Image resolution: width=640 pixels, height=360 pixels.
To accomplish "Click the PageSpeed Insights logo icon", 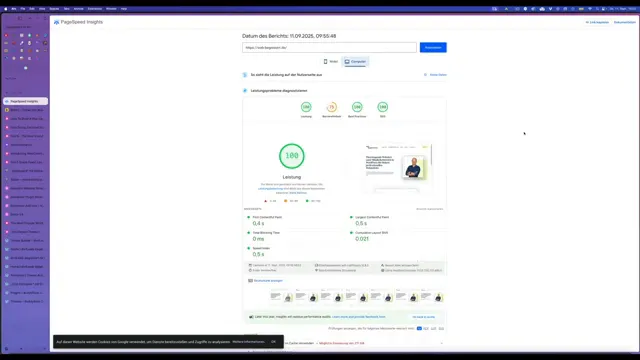I will (56, 22).
